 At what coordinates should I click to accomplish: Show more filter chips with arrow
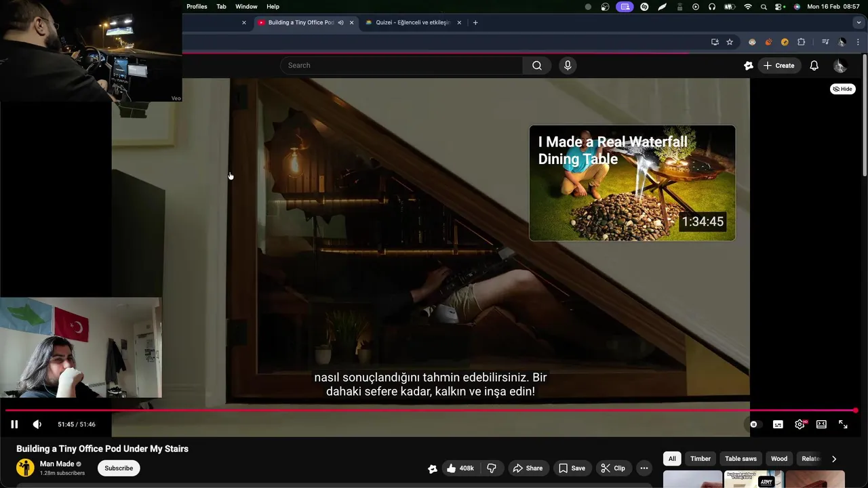pyautogui.click(x=834, y=459)
